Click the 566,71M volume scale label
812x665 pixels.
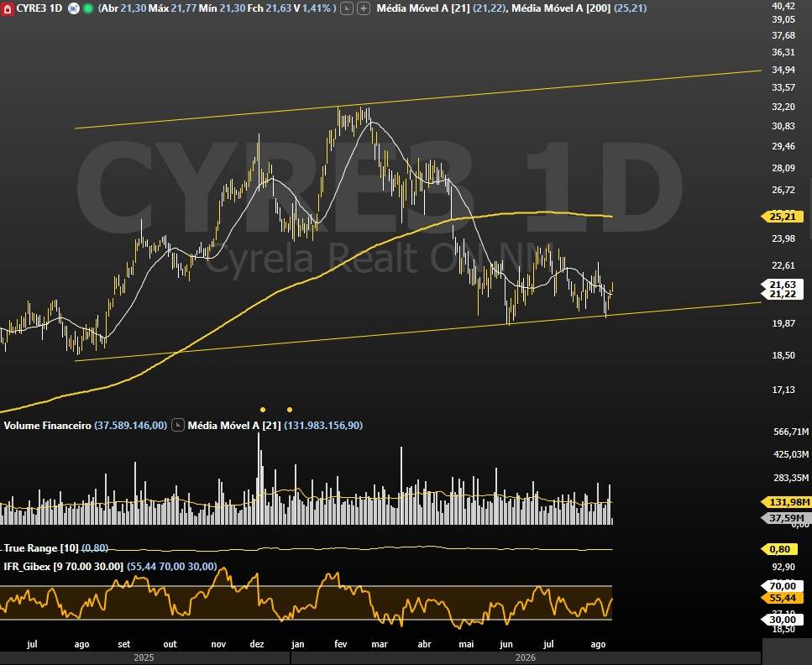coord(791,432)
